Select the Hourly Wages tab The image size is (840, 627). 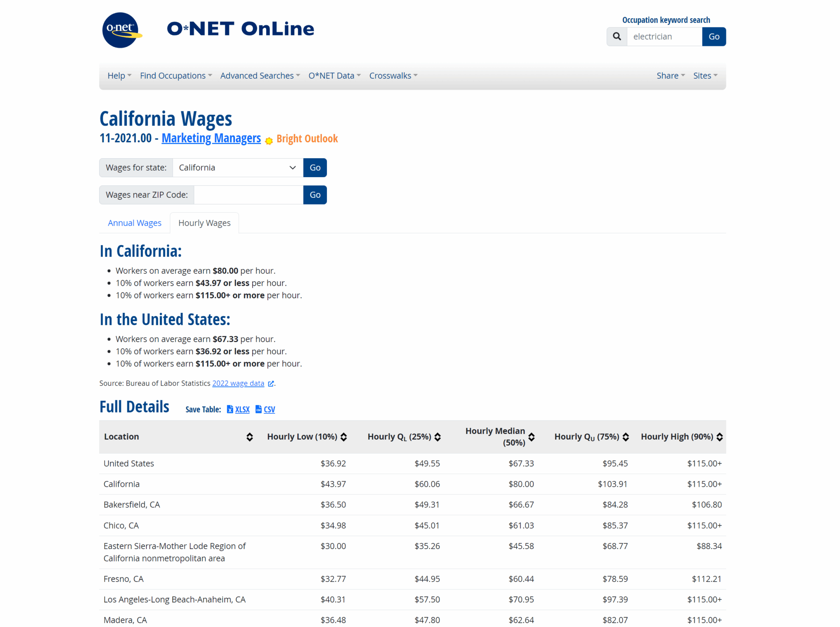click(204, 223)
